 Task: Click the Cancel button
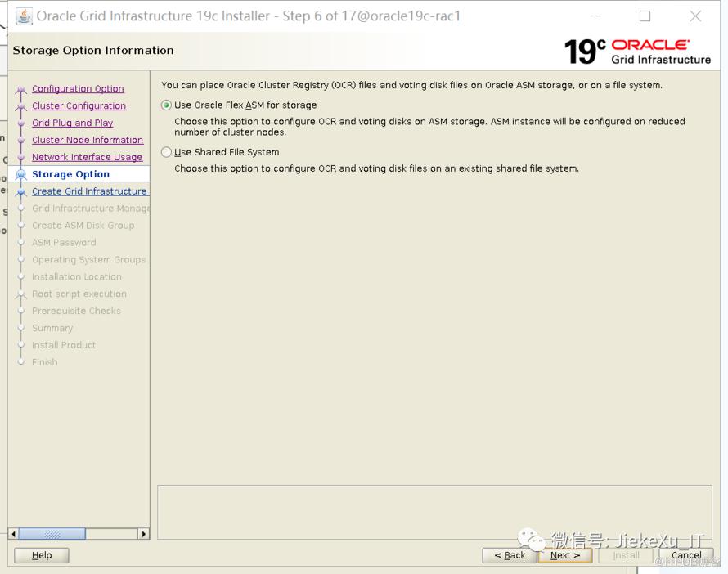coord(686,555)
